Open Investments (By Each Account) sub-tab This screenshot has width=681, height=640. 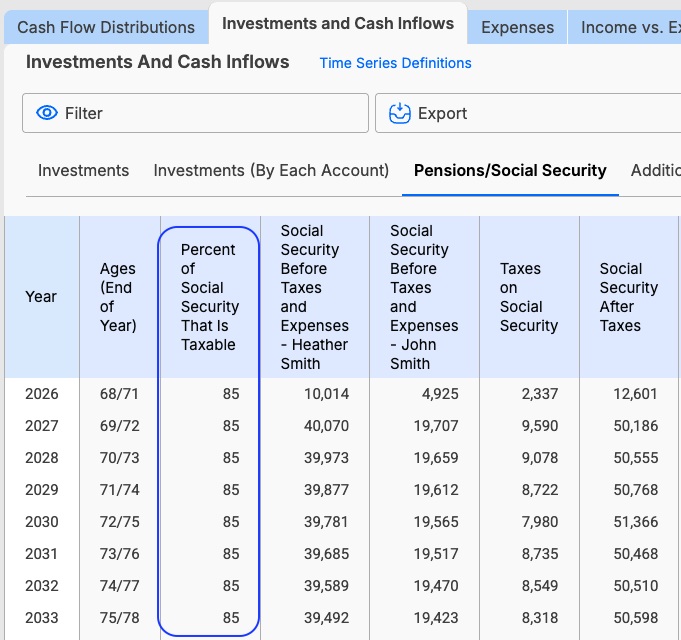tap(271, 170)
